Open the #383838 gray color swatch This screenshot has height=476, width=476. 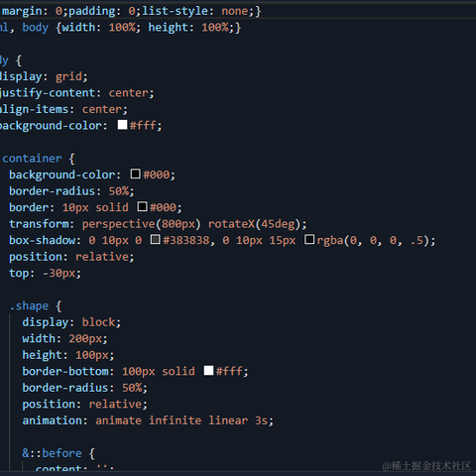point(156,239)
